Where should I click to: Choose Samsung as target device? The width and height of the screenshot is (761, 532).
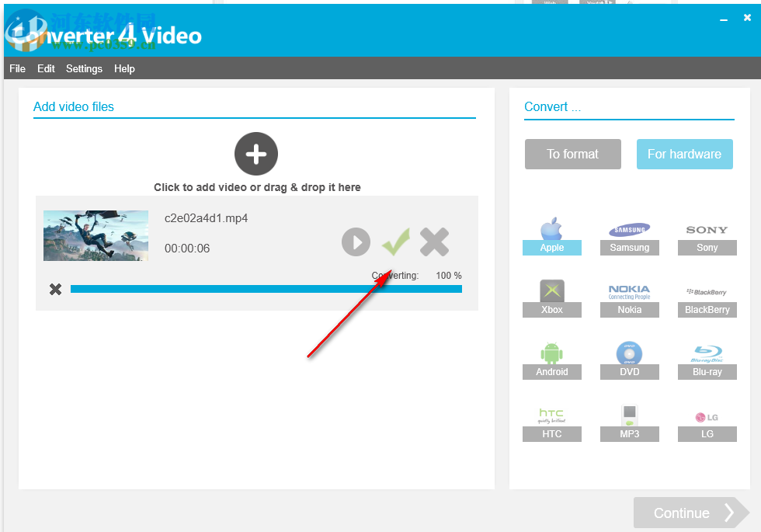click(x=629, y=235)
